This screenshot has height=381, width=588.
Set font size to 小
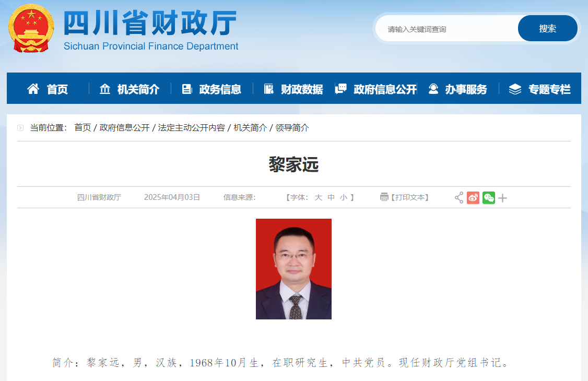tap(344, 197)
